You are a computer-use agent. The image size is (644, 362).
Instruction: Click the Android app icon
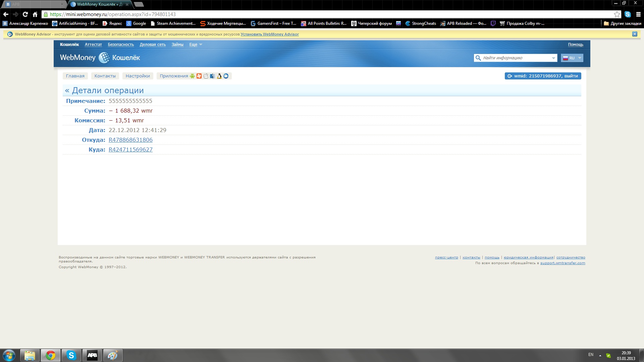pos(192,76)
